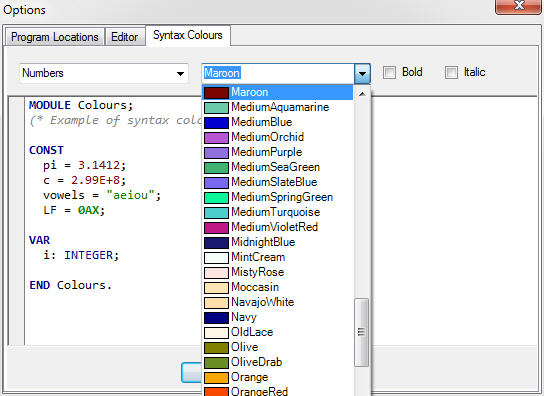Click the colour list scrollbar thumb
The width and height of the screenshot is (544, 396).
(x=362, y=332)
